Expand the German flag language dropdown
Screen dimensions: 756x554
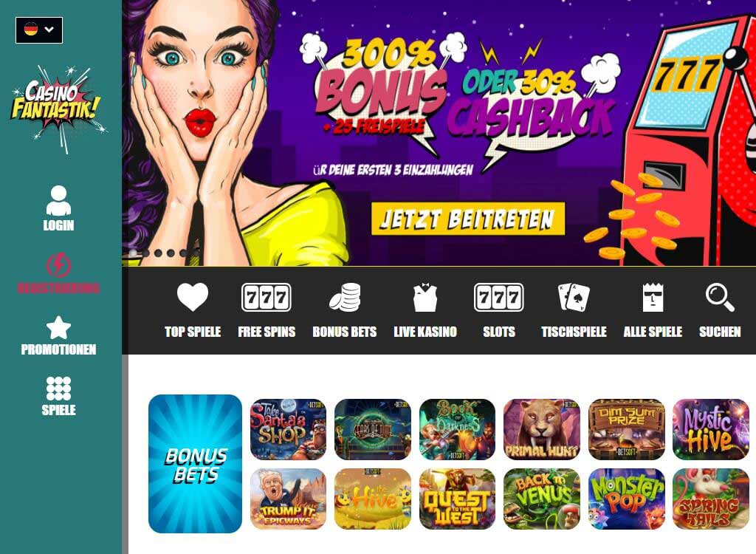click(x=39, y=30)
